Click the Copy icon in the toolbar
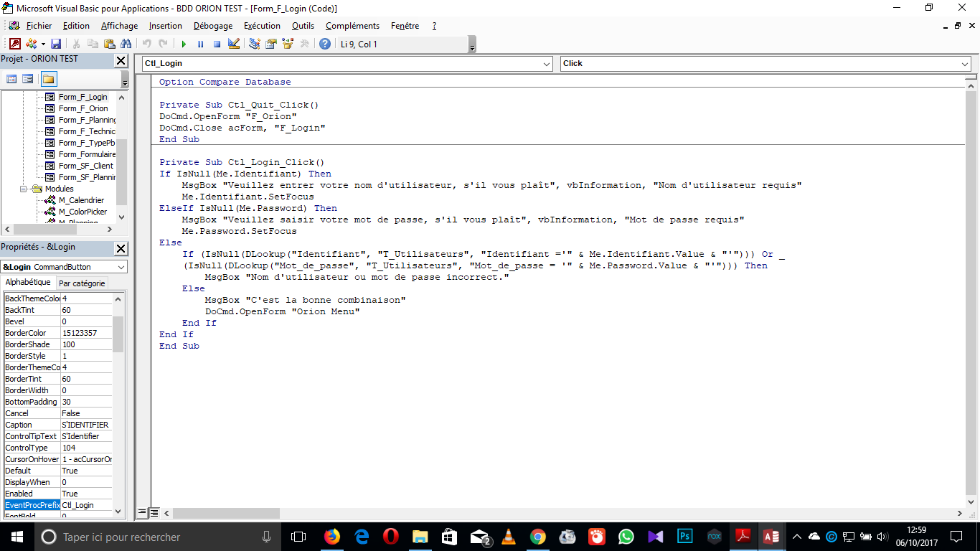Screen dimensions: 980x551 [93, 44]
